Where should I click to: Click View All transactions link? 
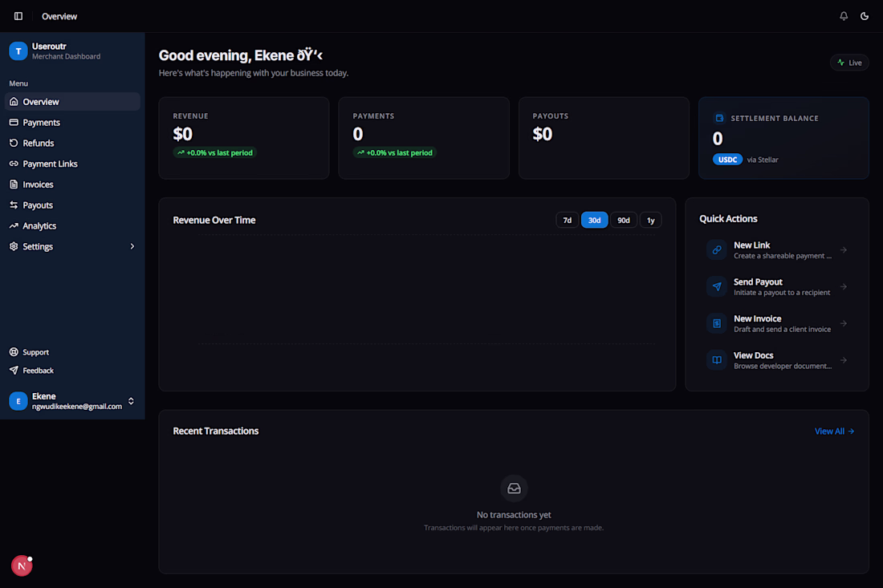[835, 431]
